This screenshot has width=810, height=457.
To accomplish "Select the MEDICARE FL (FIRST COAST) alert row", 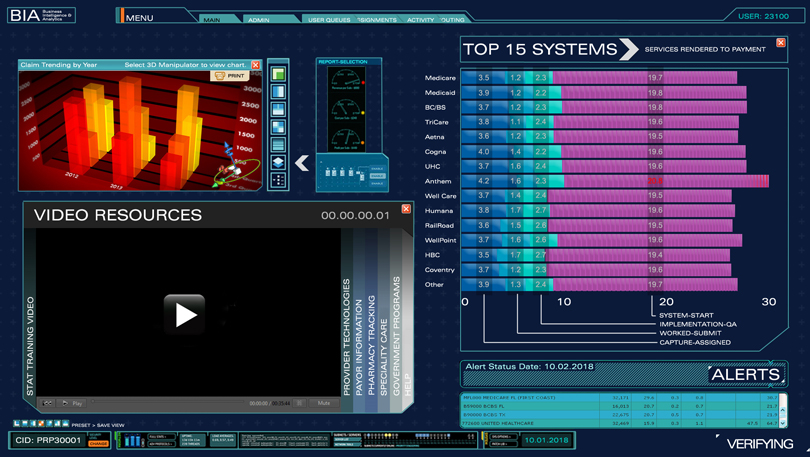I will coord(620,398).
